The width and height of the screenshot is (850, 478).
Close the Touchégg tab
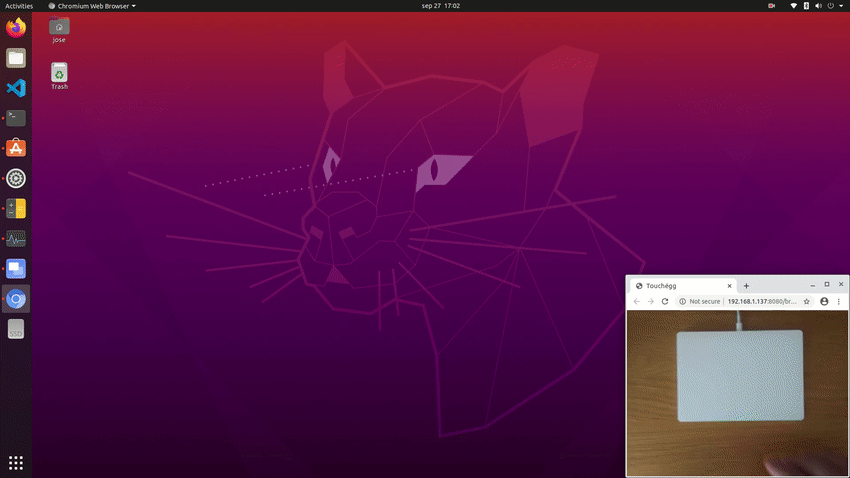point(729,286)
